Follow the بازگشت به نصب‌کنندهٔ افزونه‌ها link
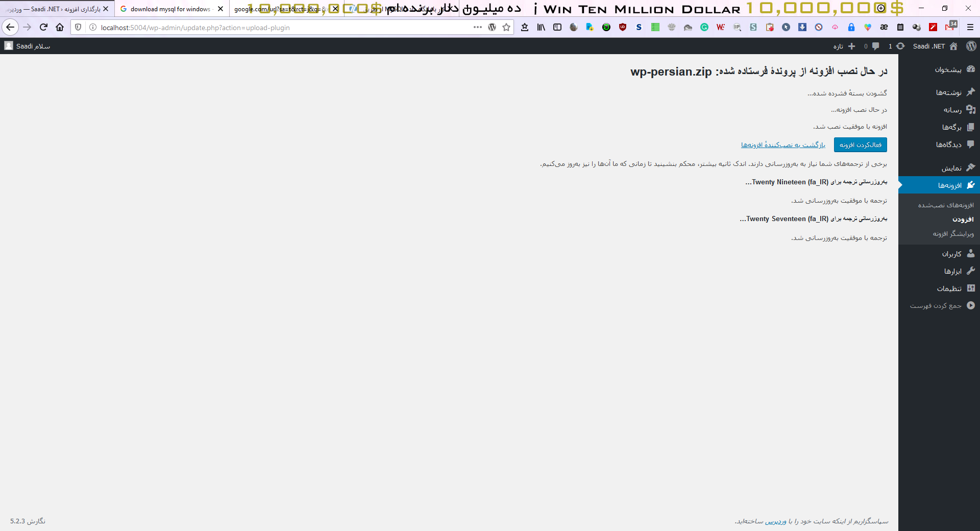Screen dimensions: 980x531 [x=783, y=144]
